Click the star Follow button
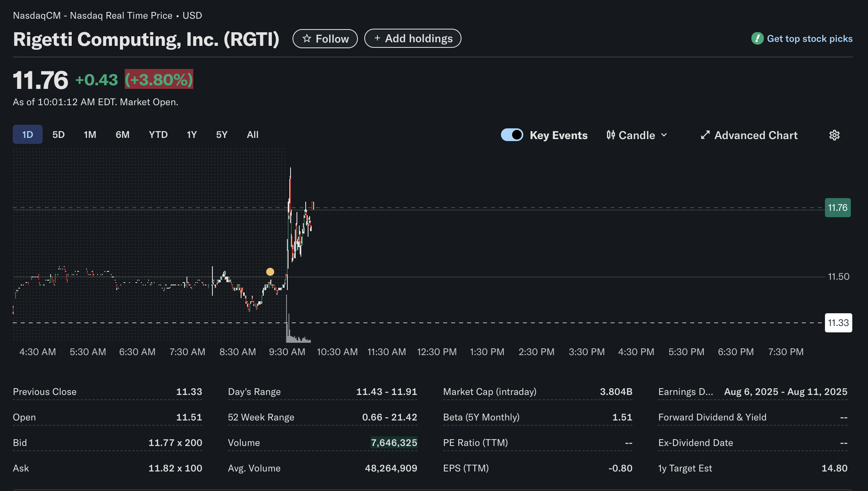Image resolution: width=868 pixels, height=491 pixels. 325,39
